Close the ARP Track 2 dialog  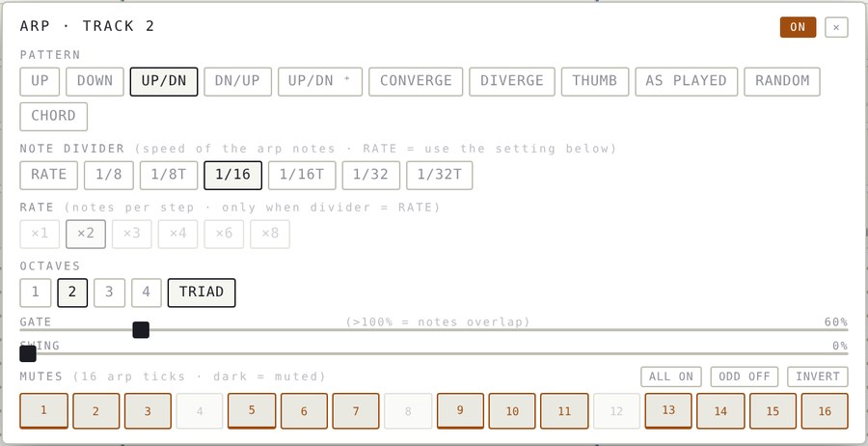pyautogui.click(x=836, y=27)
